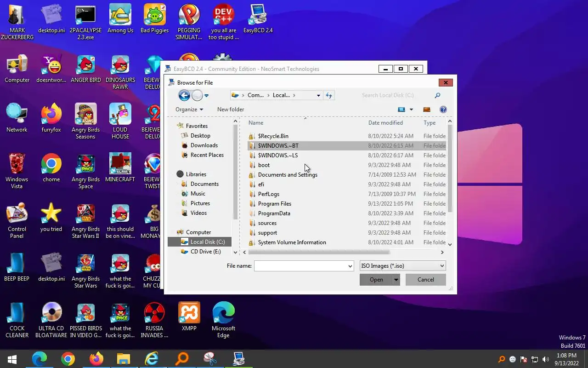Open the Among Us desktop icon
This screenshot has height=368, width=588.
120,19
